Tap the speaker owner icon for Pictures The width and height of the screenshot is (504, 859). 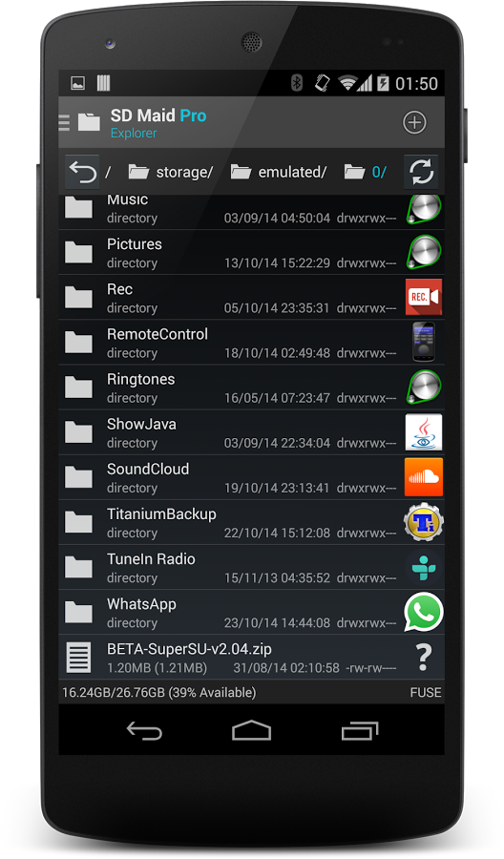click(424, 252)
